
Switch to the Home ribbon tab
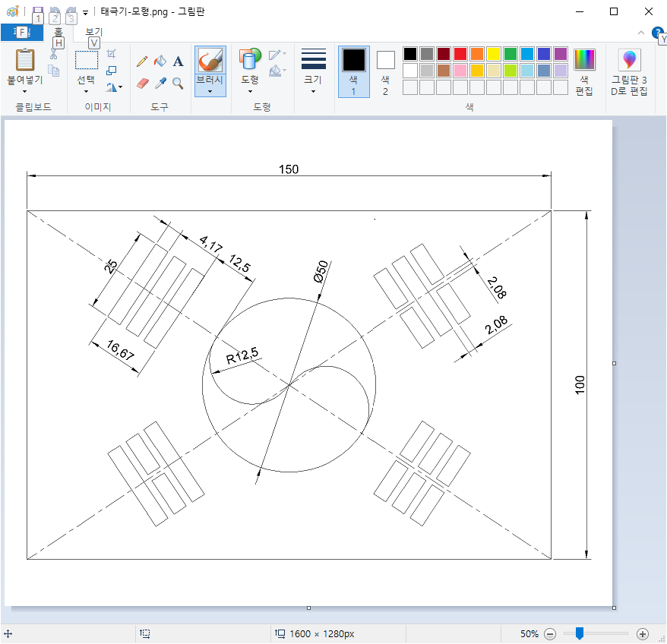[58, 33]
